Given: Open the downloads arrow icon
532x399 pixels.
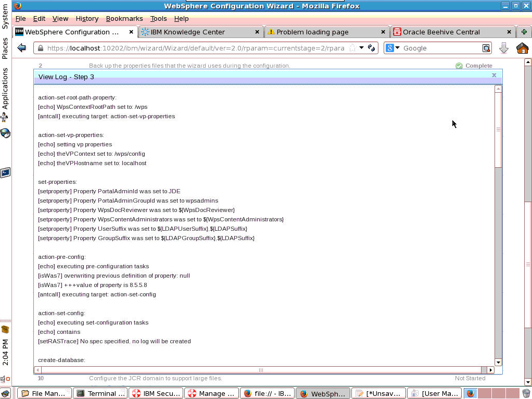Looking at the screenshot, I should [x=504, y=48].
